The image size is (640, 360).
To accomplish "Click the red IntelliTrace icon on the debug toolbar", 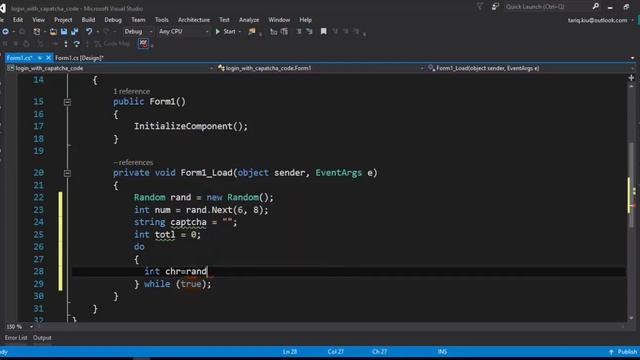I will (143, 43).
